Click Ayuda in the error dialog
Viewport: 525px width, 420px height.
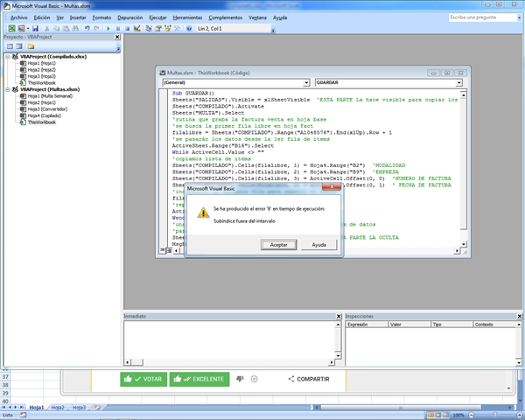(319, 245)
